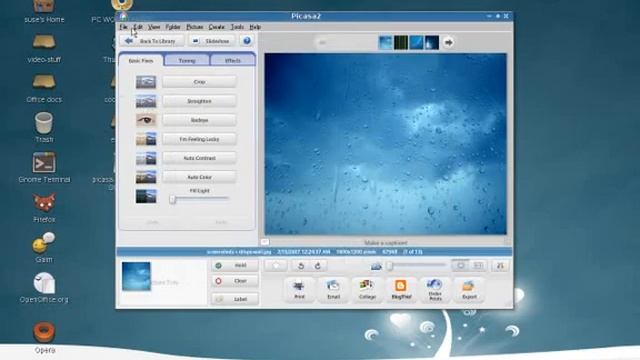
Task: Open the Create menu
Action: point(217,27)
